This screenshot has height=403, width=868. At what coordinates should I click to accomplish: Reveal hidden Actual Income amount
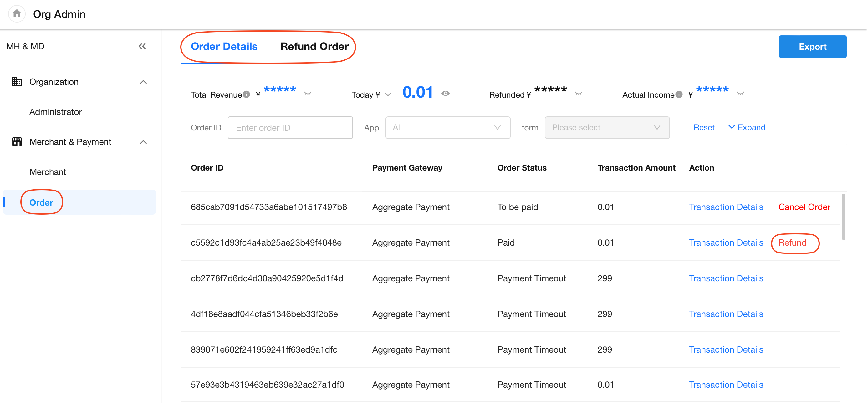[x=741, y=94]
